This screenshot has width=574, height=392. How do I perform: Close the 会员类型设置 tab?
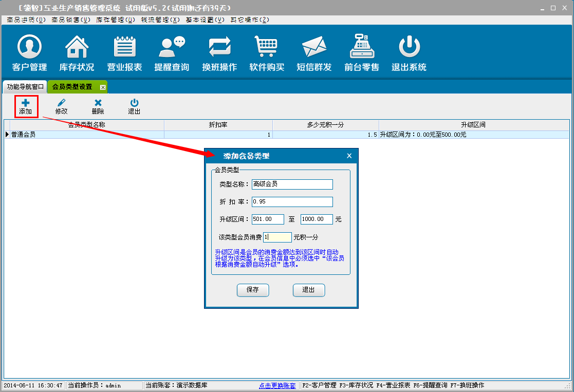tap(103, 87)
